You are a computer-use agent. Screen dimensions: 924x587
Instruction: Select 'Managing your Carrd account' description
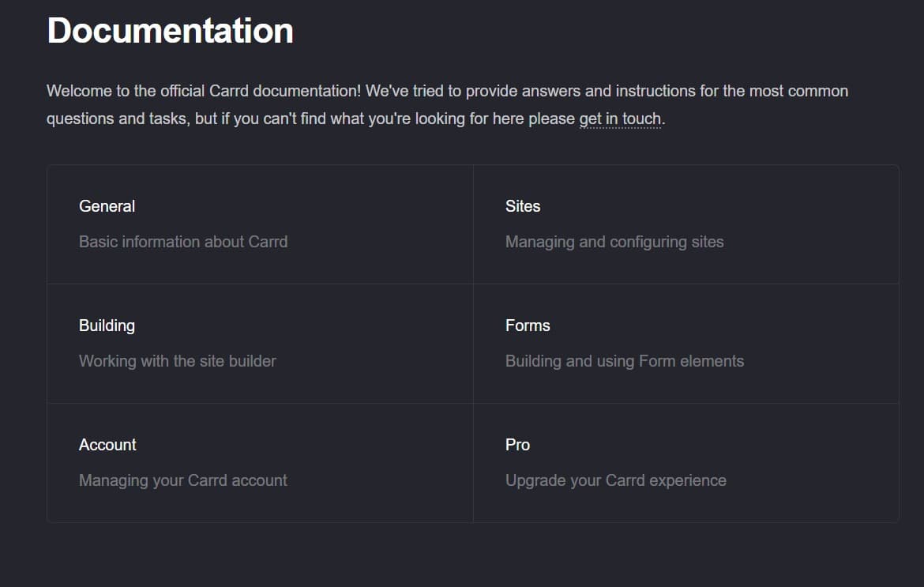pos(182,480)
